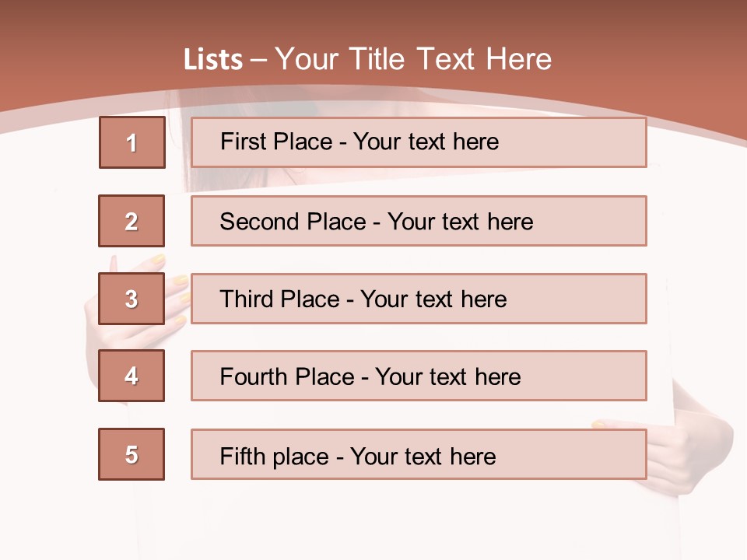This screenshot has height=560, width=747.
Task: Click the word 'here' in Fourth Place row
Action: 496,377
